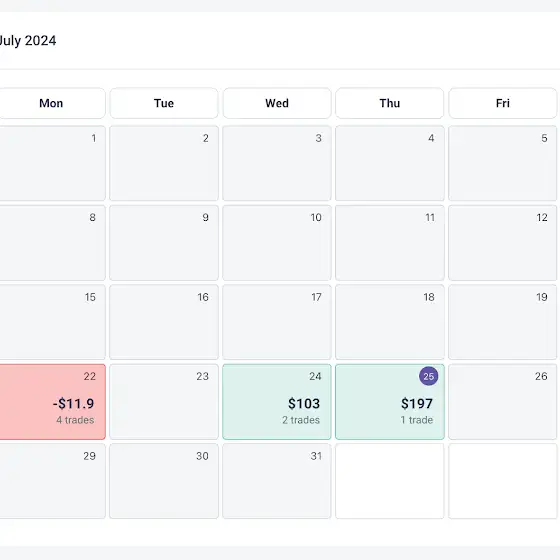Click the '1 trade' label on July 25
The image size is (560, 560).
(x=417, y=420)
